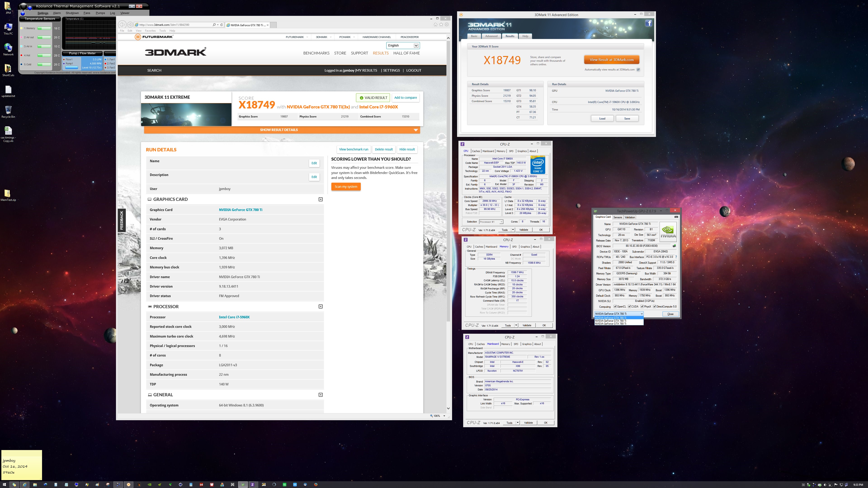
Task: Toggle the DirectCompute 5.0 checkbox in GPU-Z
Action: [654, 307]
